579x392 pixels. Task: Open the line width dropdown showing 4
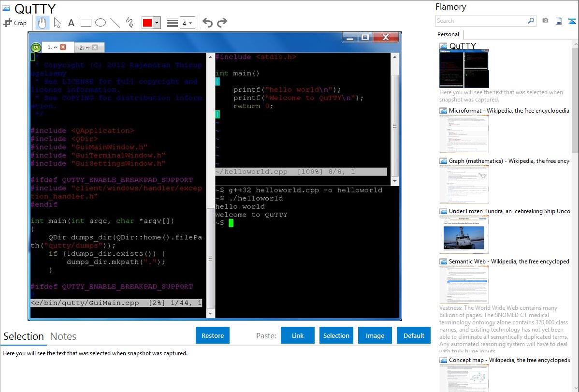(x=187, y=23)
